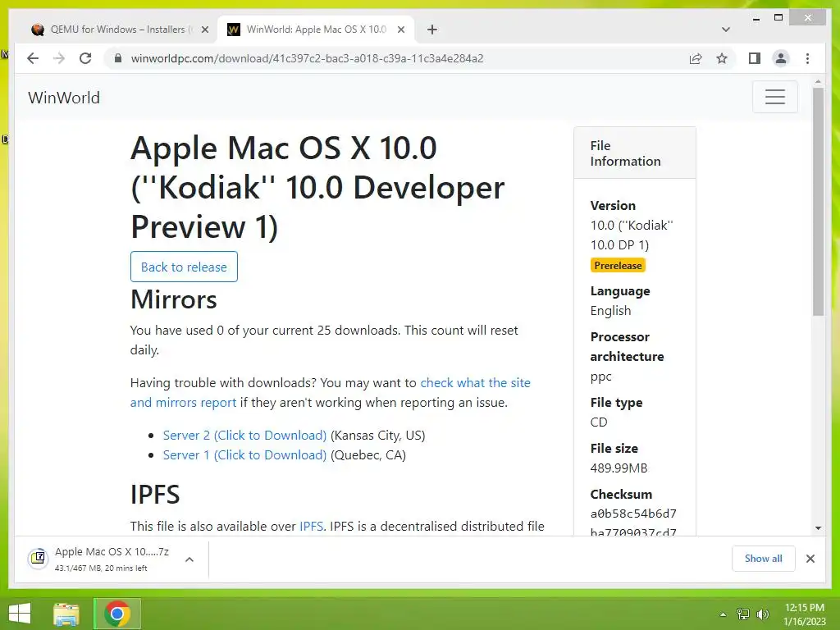Click the Chrome taskbar icon
The image size is (840, 630).
point(117,614)
